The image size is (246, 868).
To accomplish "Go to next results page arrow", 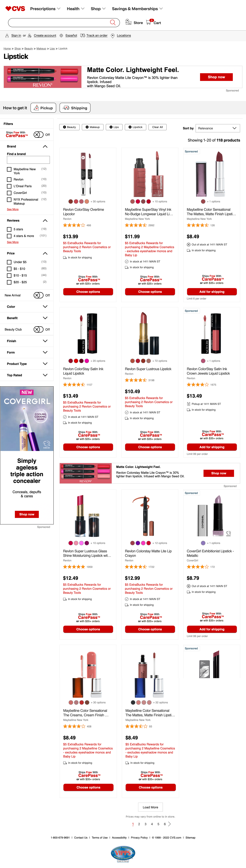I will (169, 824).
